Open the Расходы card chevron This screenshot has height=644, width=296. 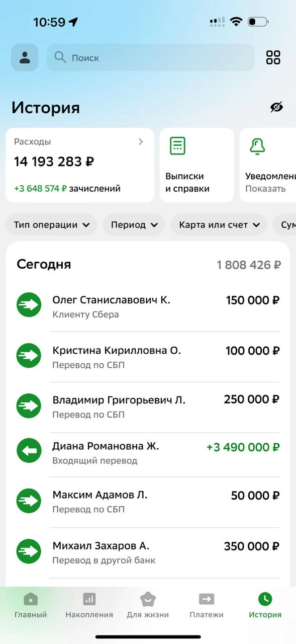pos(141,142)
